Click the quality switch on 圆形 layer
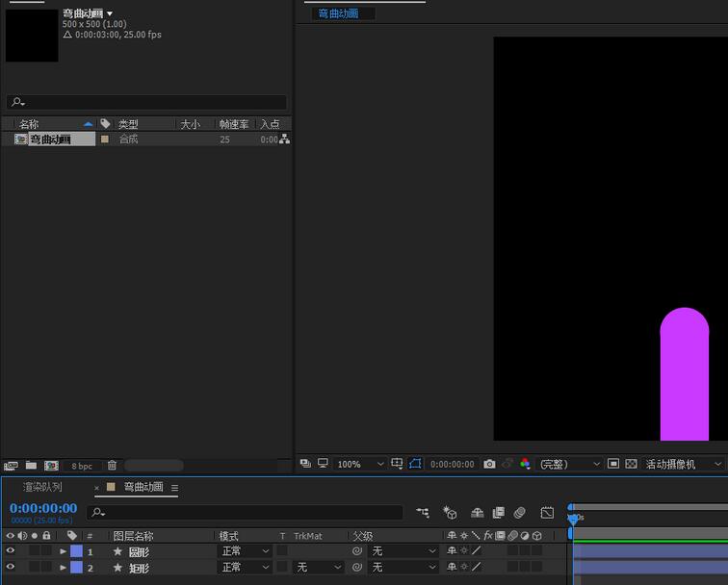The height and width of the screenshot is (585, 728). (477, 550)
